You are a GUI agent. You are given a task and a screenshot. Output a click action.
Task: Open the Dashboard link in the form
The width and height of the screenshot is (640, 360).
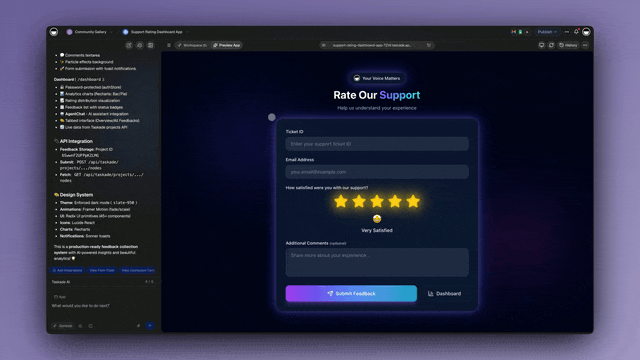tap(444, 293)
